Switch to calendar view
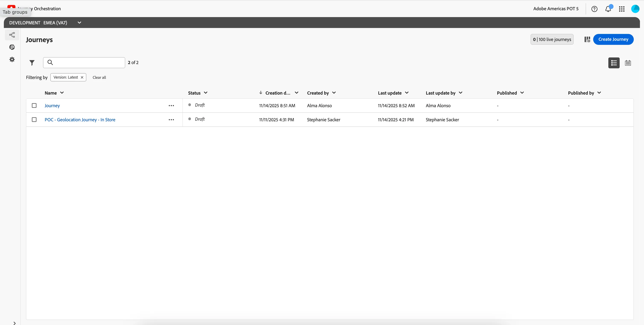 [x=628, y=63]
